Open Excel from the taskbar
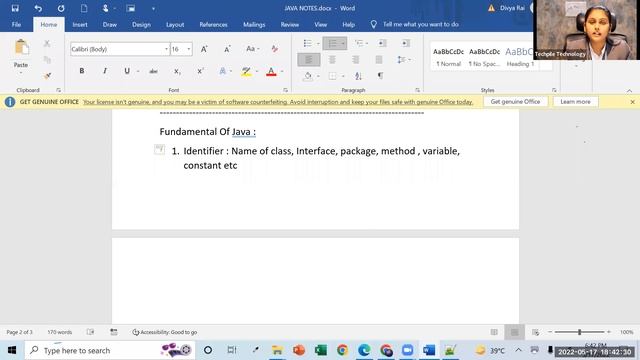 [320, 350]
